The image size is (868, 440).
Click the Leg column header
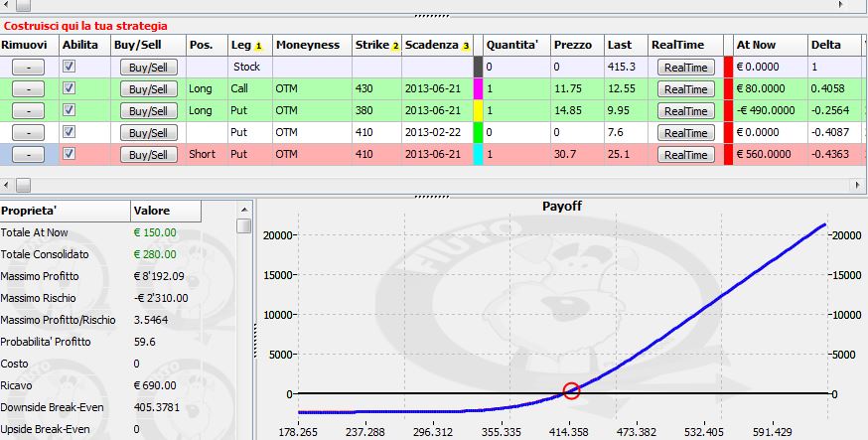(250, 45)
